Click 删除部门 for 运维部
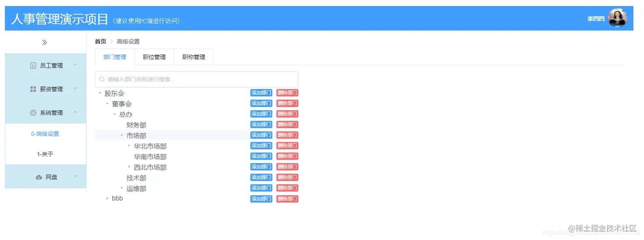Viewport: 644px width, 240px height. pyautogui.click(x=287, y=188)
